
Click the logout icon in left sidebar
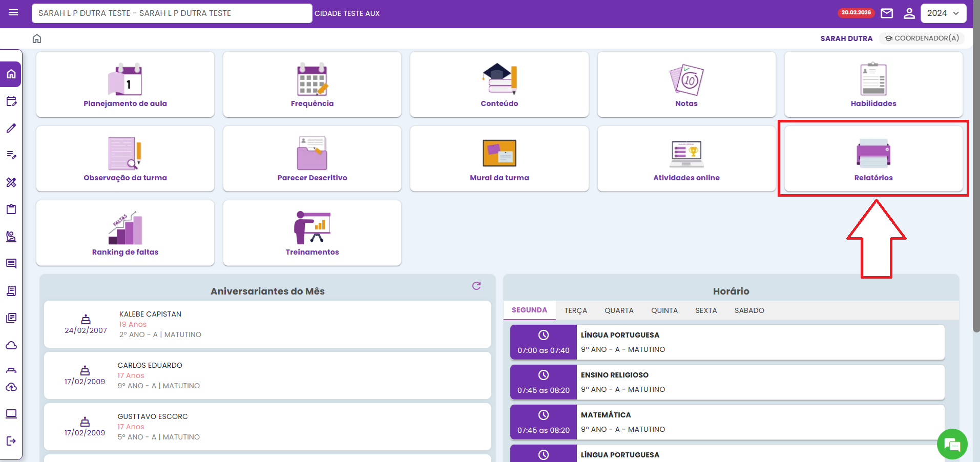click(x=11, y=441)
